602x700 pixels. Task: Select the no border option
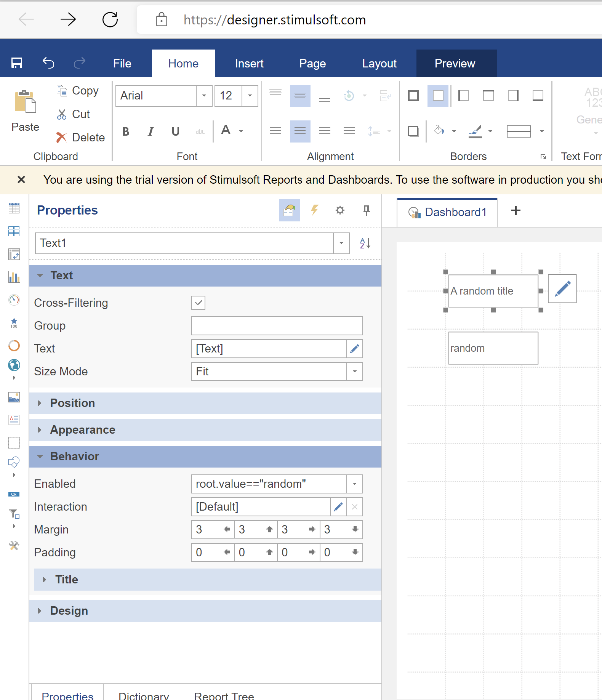[438, 96]
